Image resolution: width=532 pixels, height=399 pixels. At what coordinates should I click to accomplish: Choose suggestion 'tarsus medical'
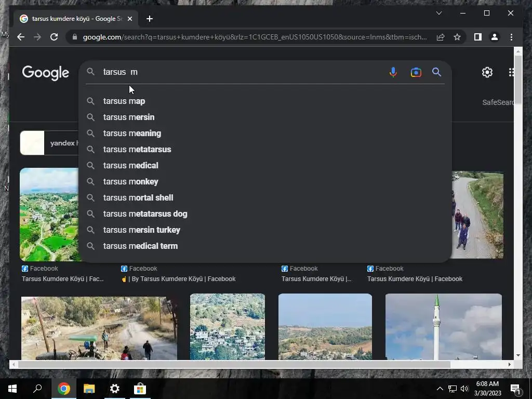pos(130,166)
